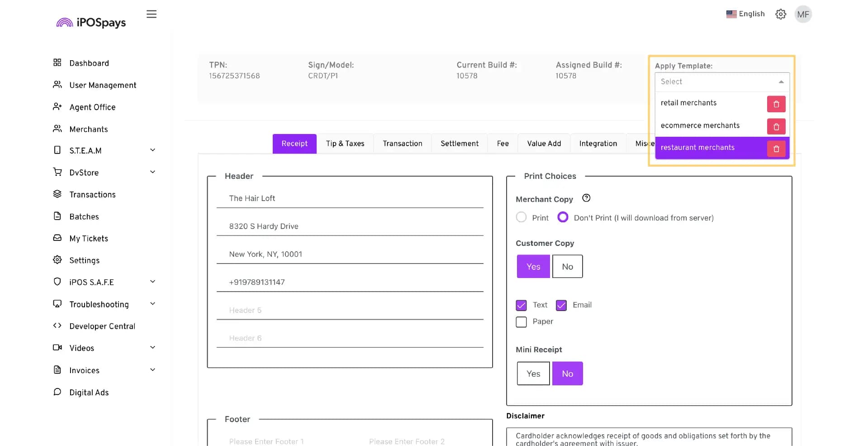Choose Yes for Mini Receipt
Image resolution: width=868 pixels, height=446 pixels.
533,374
